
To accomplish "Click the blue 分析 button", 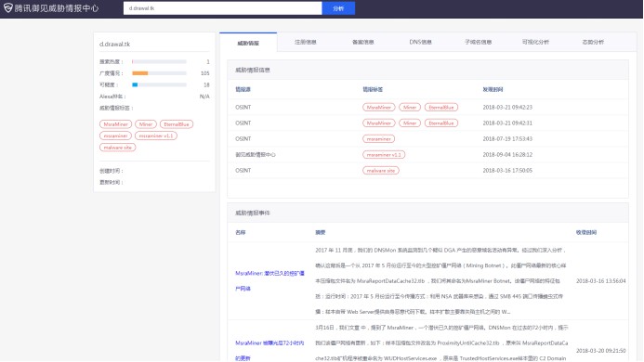I will point(338,8).
